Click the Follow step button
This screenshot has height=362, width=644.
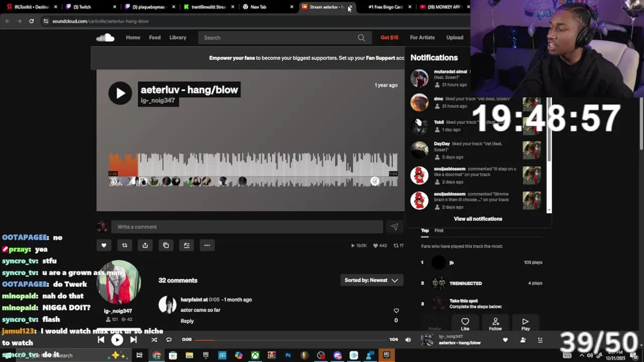(x=495, y=324)
